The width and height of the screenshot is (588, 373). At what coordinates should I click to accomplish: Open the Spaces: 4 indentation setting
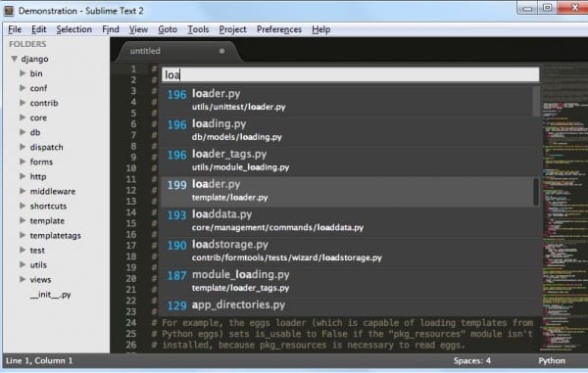tap(472, 361)
